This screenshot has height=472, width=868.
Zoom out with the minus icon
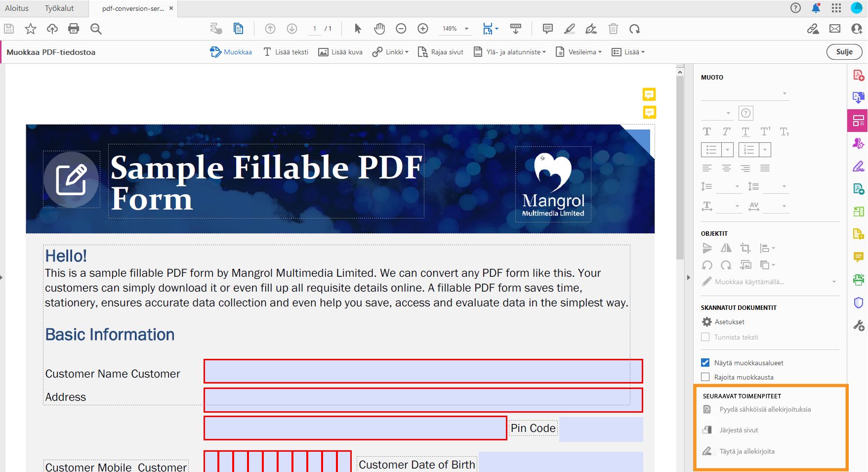coord(401,29)
